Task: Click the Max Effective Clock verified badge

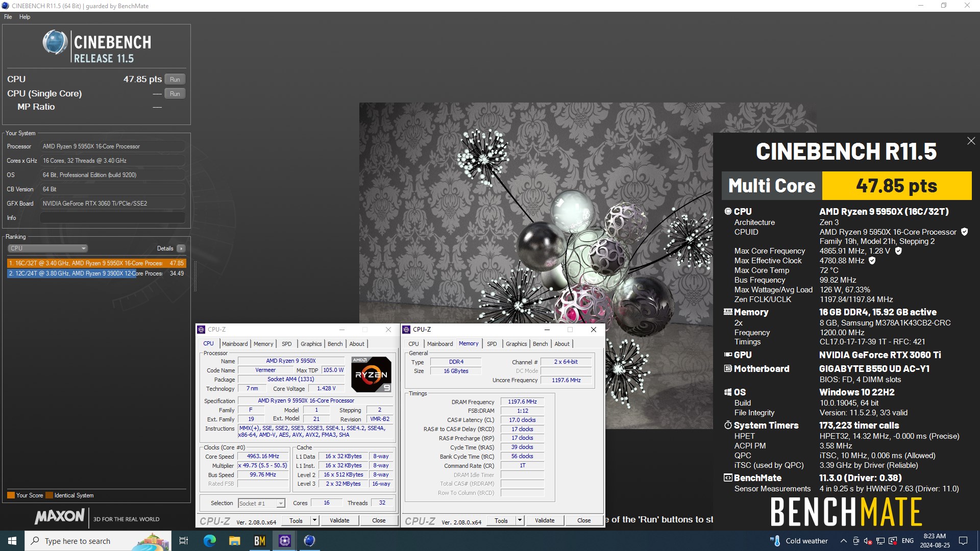Action: click(x=872, y=261)
